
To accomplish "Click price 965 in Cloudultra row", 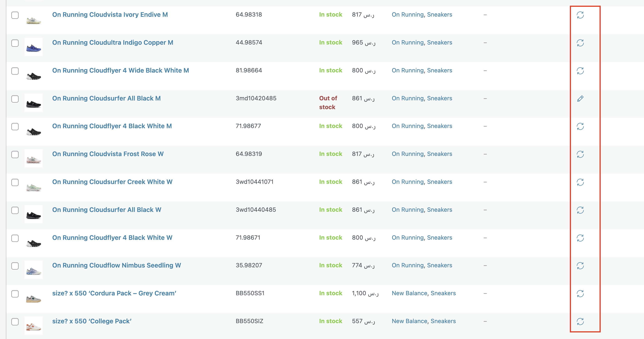I will click(x=364, y=42).
